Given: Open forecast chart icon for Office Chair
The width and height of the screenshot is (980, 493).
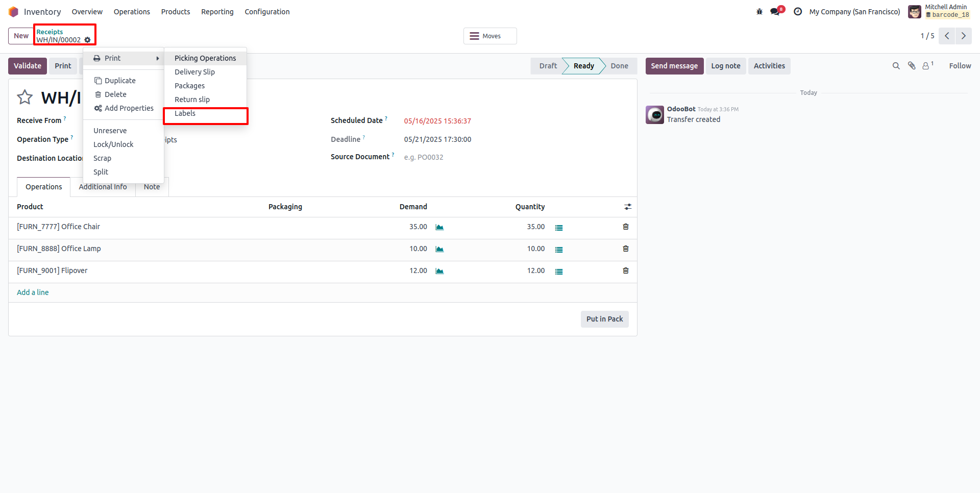Looking at the screenshot, I should pyautogui.click(x=439, y=227).
